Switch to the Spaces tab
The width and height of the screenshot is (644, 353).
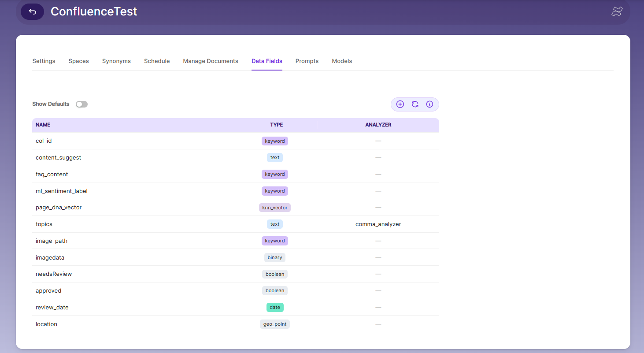pos(79,61)
